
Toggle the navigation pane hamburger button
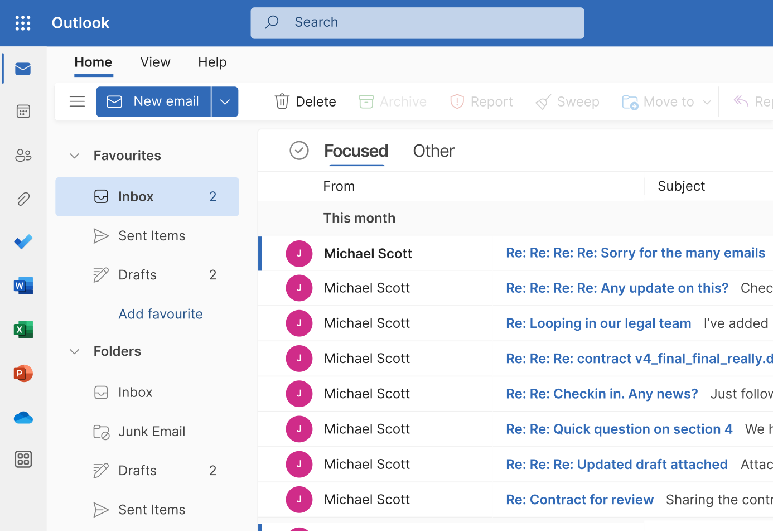77,101
